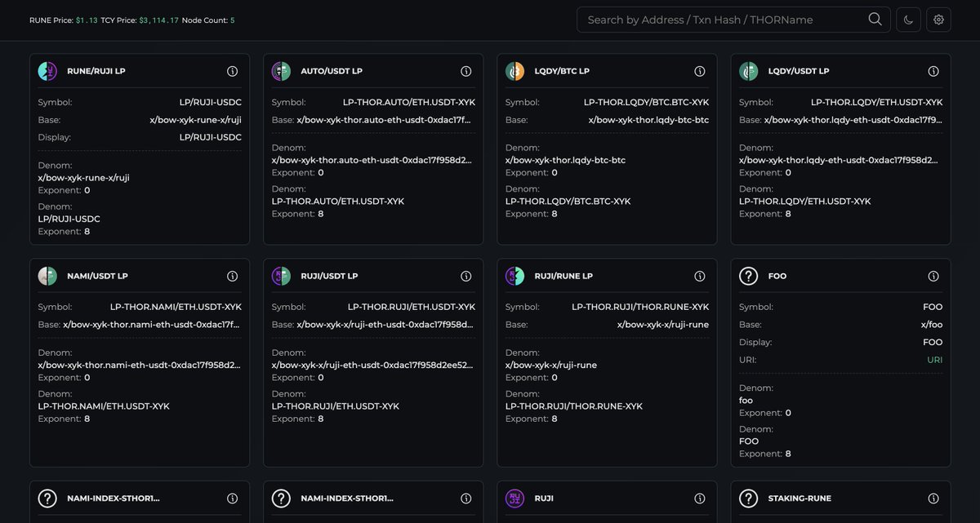The image size is (980, 523).
Task: Select the NAMI/USDT LP card title
Action: [x=97, y=277]
